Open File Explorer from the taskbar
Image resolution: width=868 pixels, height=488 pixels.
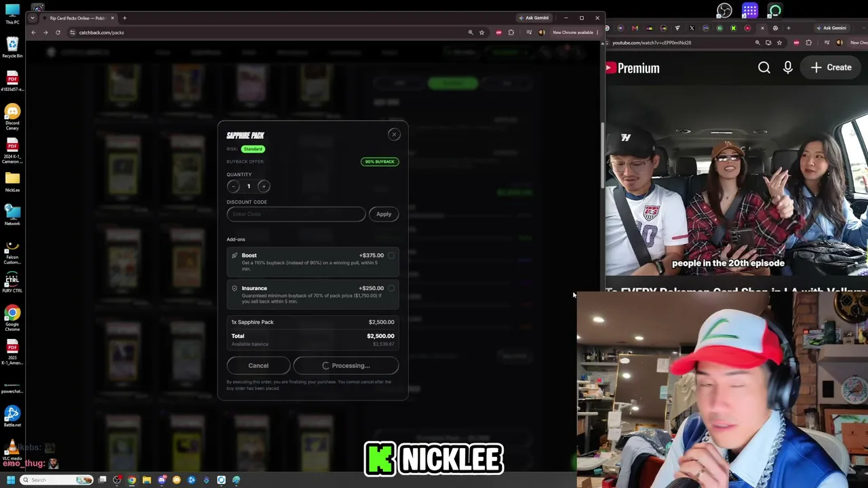[146, 480]
